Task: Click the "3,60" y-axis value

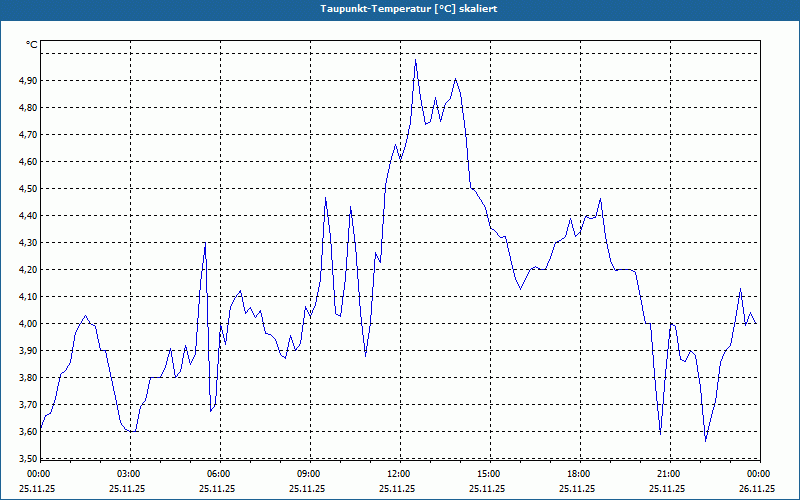Action: pyautogui.click(x=29, y=432)
